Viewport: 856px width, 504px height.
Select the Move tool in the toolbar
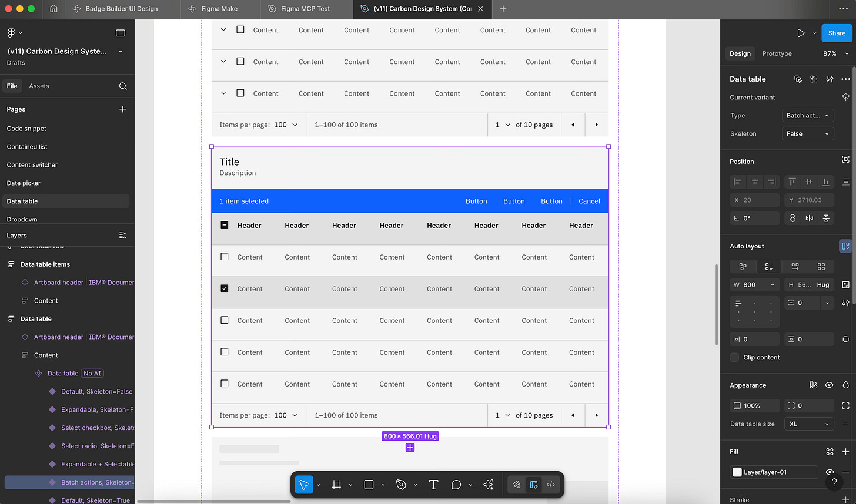click(x=304, y=484)
